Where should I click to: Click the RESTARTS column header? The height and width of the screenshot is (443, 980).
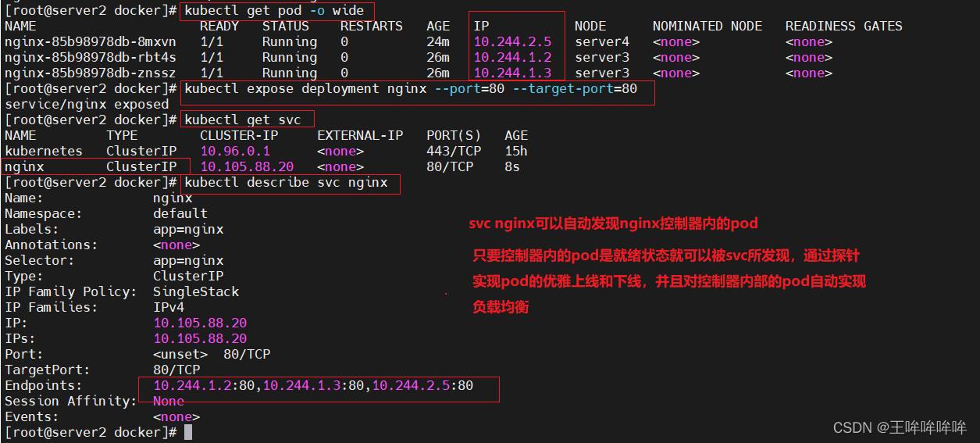[372, 26]
